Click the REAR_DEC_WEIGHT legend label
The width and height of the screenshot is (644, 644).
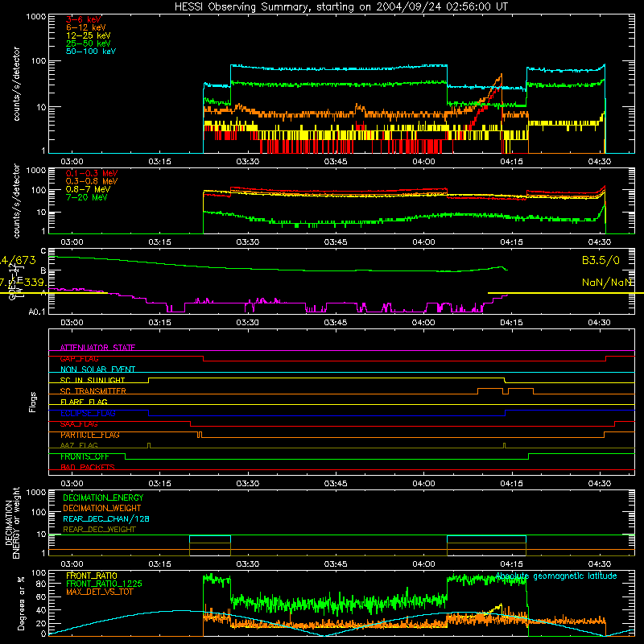click(x=99, y=530)
